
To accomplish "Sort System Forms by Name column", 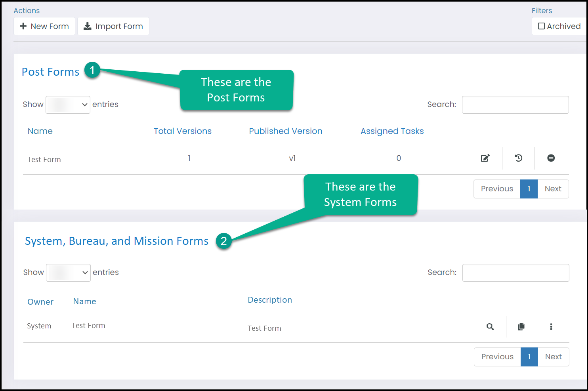I will coord(85,301).
